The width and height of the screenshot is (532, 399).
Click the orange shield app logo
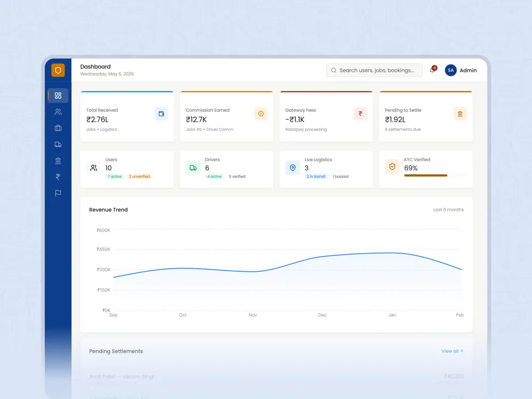click(x=58, y=70)
